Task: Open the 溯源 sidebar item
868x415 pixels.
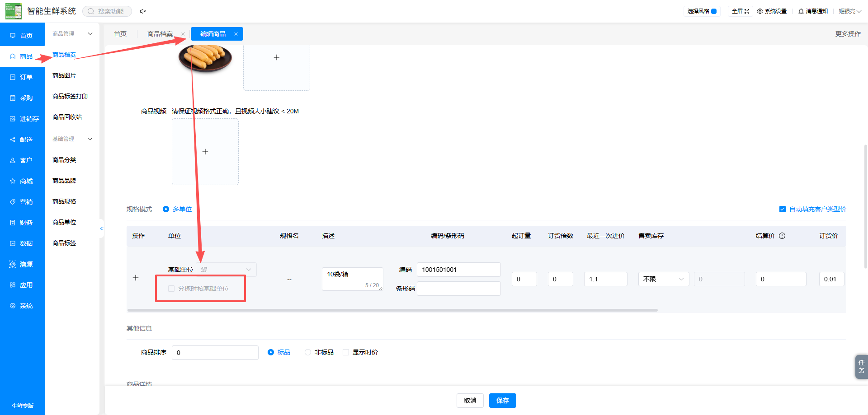Action: 23,264
